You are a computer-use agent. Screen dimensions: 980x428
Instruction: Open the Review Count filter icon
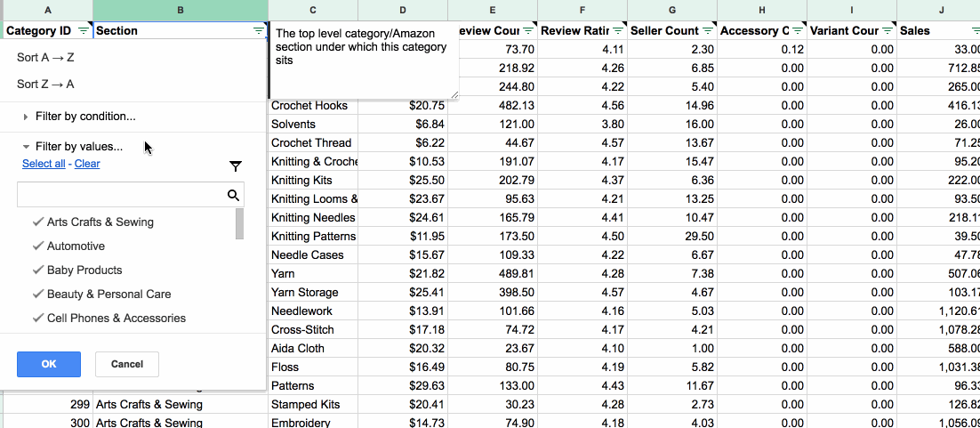(529, 30)
